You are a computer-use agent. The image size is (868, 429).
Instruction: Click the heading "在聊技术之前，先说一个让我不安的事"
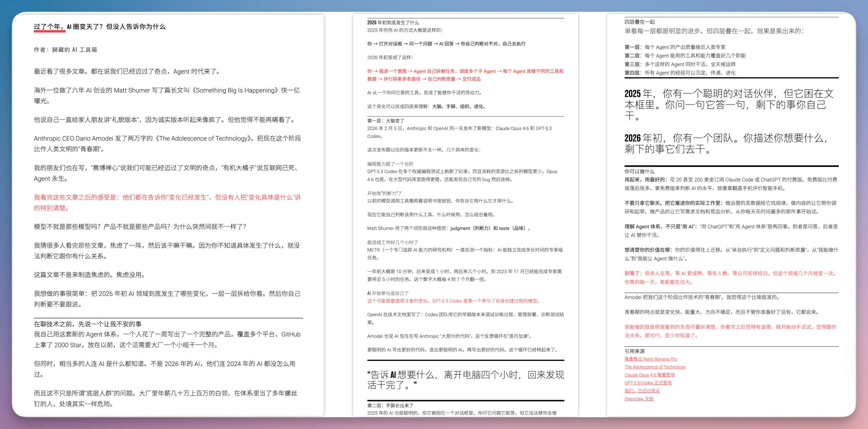pyautogui.click(x=88, y=324)
